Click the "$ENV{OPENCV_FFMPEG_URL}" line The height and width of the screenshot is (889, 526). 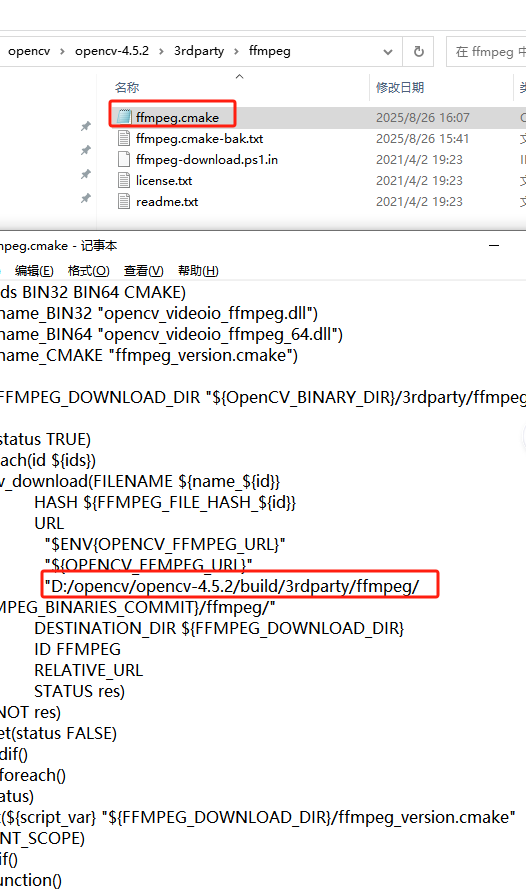(165, 544)
